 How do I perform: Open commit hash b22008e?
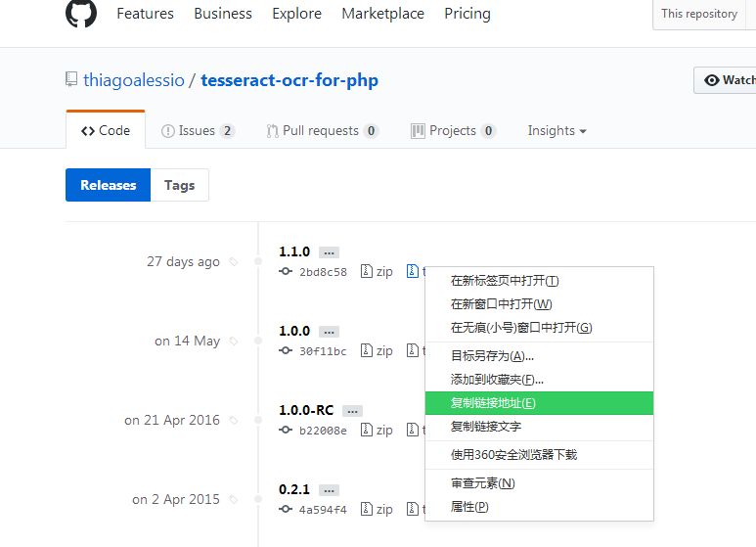[x=323, y=431]
